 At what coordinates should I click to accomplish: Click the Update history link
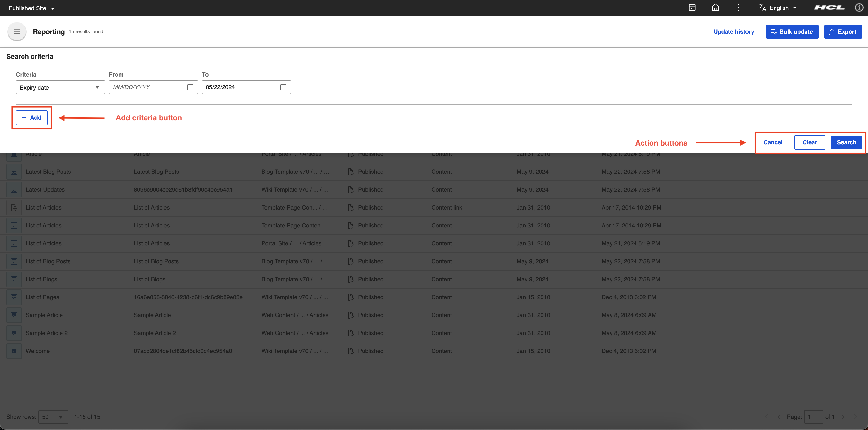click(x=734, y=32)
